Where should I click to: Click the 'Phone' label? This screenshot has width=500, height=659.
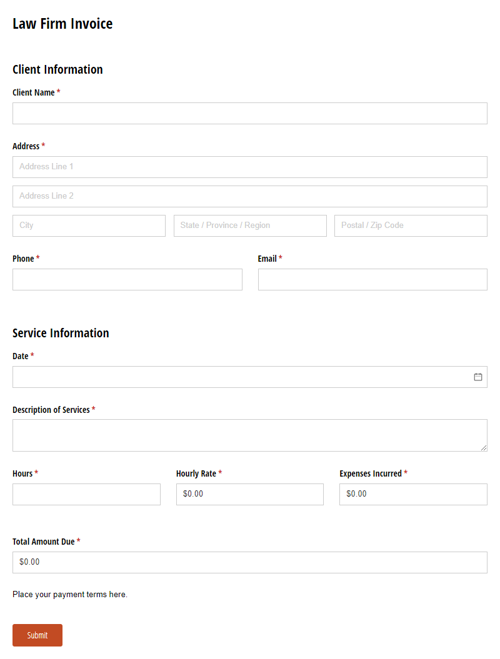point(23,258)
